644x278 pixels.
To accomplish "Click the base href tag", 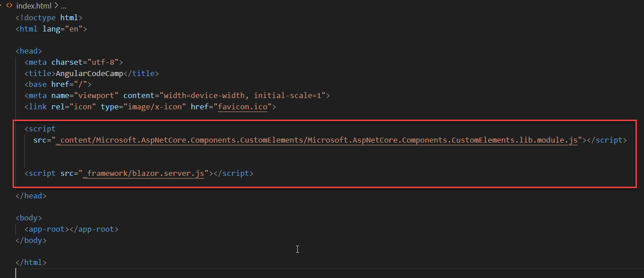I will (x=58, y=85).
